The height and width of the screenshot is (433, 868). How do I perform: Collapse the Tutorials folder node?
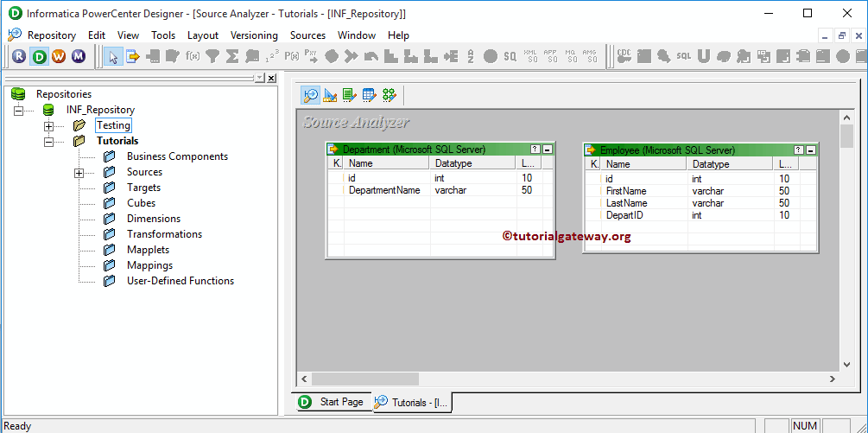click(x=48, y=142)
